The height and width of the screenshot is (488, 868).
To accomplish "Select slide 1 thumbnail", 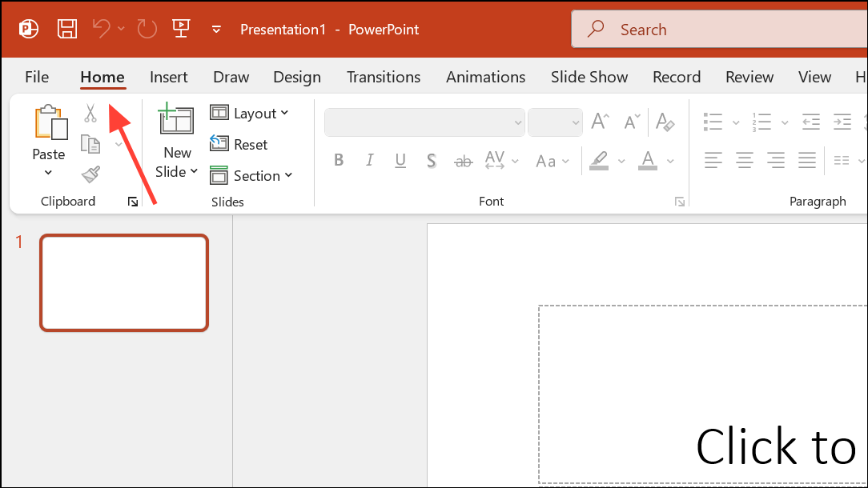I will click(124, 282).
